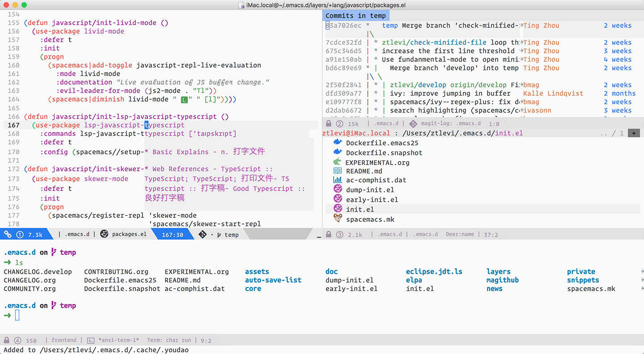Select commit a91e150ab 'Use fundamental-mode'
This screenshot has height=354, width=644.
point(481,59)
